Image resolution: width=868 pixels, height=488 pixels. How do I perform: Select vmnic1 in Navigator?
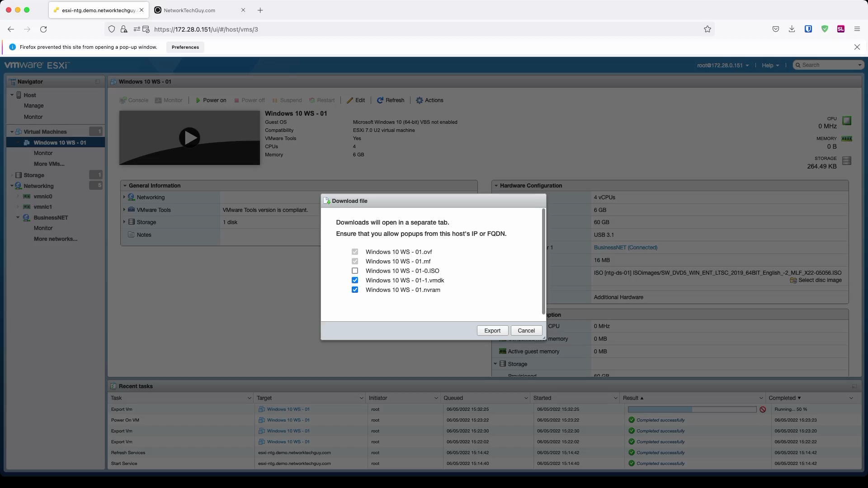coord(43,207)
